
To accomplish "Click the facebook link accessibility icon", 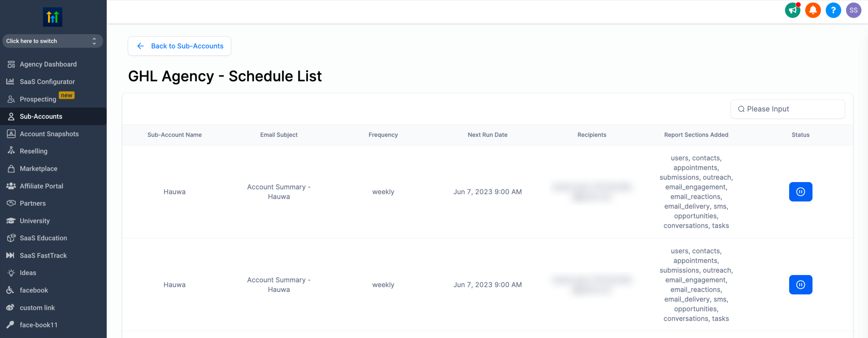I will point(10,290).
